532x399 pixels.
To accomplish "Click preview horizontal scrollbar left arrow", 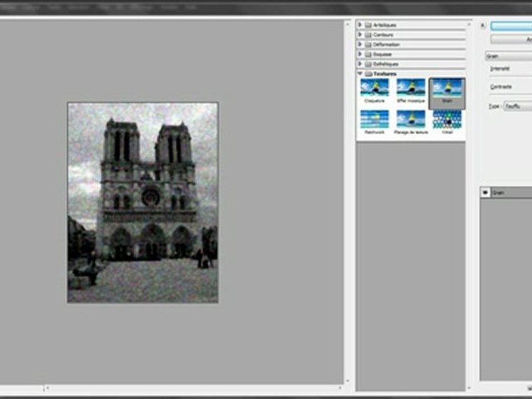I will [48, 387].
